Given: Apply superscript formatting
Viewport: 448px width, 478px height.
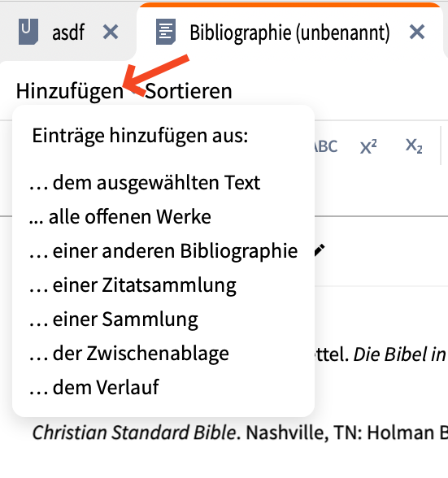Looking at the screenshot, I should pos(368,146).
